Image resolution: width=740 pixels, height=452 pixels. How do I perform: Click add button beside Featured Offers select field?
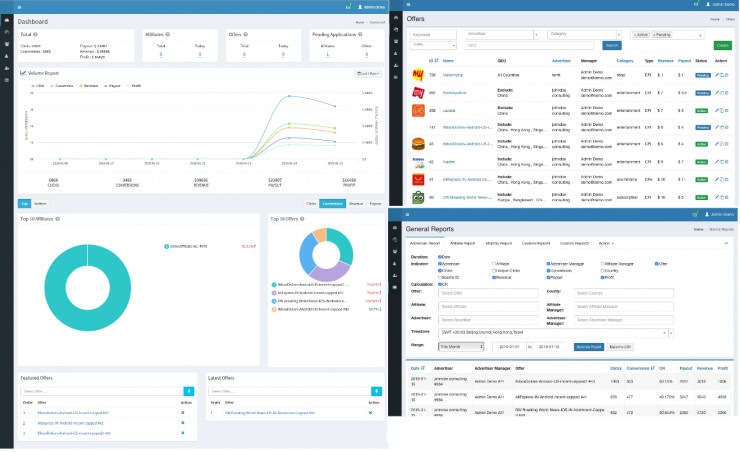[189, 391]
